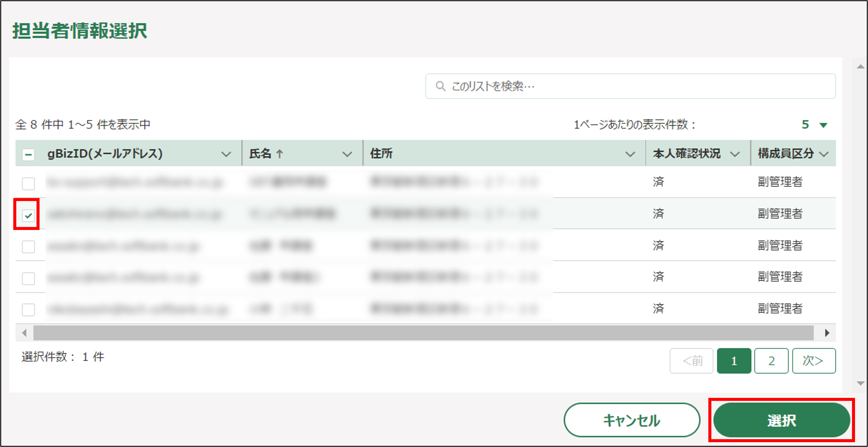The image size is (868, 447).
Task: Open the 住所 column dropdown chevron
Action: click(630, 154)
